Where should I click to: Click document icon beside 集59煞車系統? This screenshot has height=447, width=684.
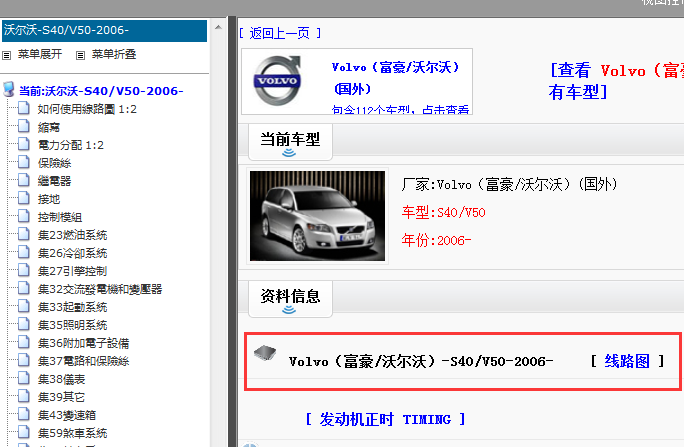[x=24, y=432]
